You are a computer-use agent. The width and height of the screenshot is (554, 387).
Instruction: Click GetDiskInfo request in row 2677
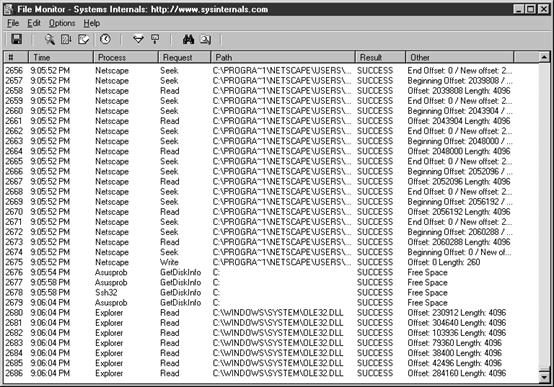click(181, 283)
